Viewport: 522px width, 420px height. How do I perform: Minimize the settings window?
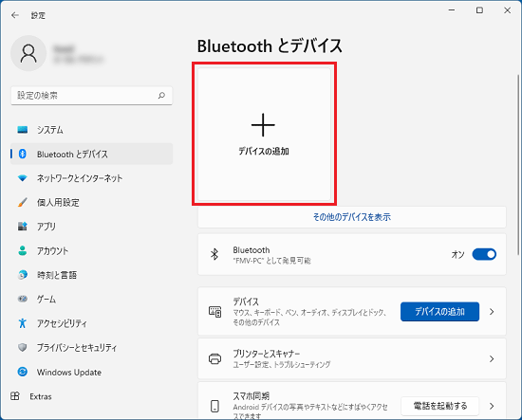[x=452, y=10]
